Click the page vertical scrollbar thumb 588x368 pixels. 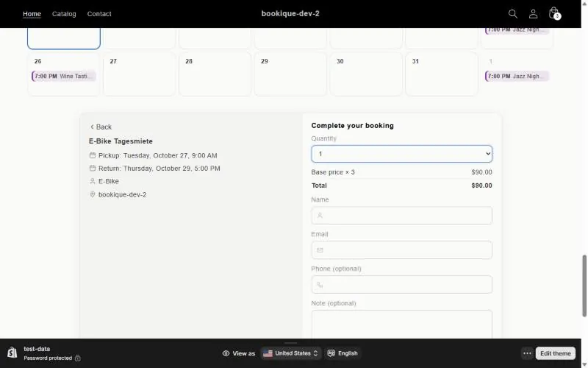[584, 286]
